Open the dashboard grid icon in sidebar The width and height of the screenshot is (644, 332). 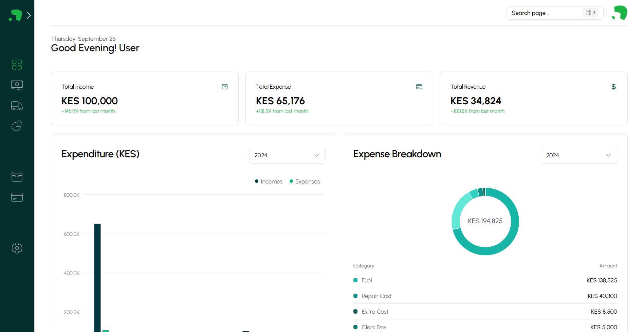(17, 65)
